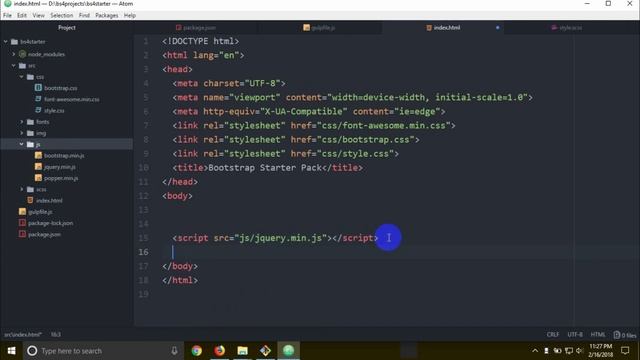
Task: Expand the node_modules folder arrow
Action: (x=13, y=54)
